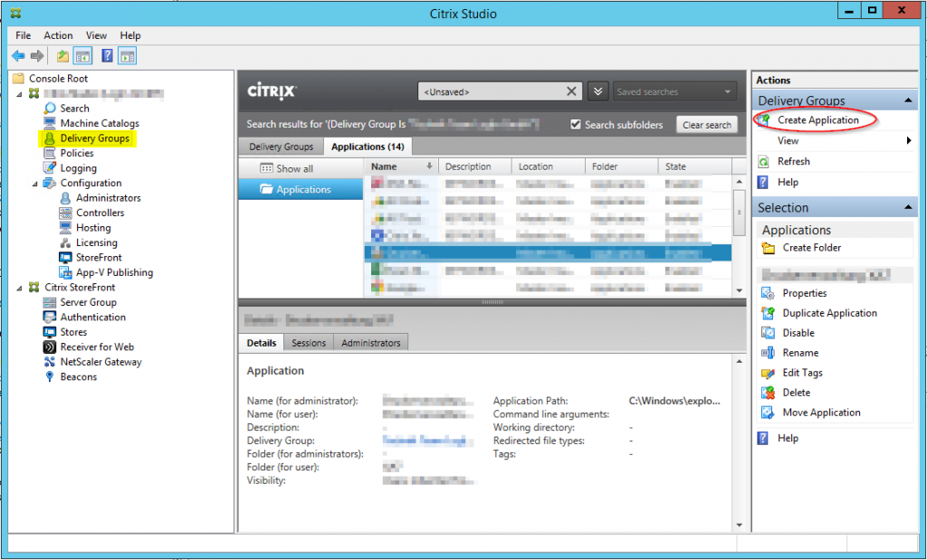Expand the advanced search chevron button

pyautogui.click(x=597, y=91)
